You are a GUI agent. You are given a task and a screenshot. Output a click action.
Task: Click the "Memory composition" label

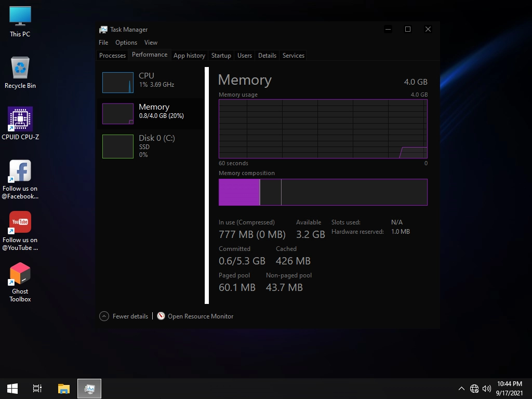click(x=247, y=173)
